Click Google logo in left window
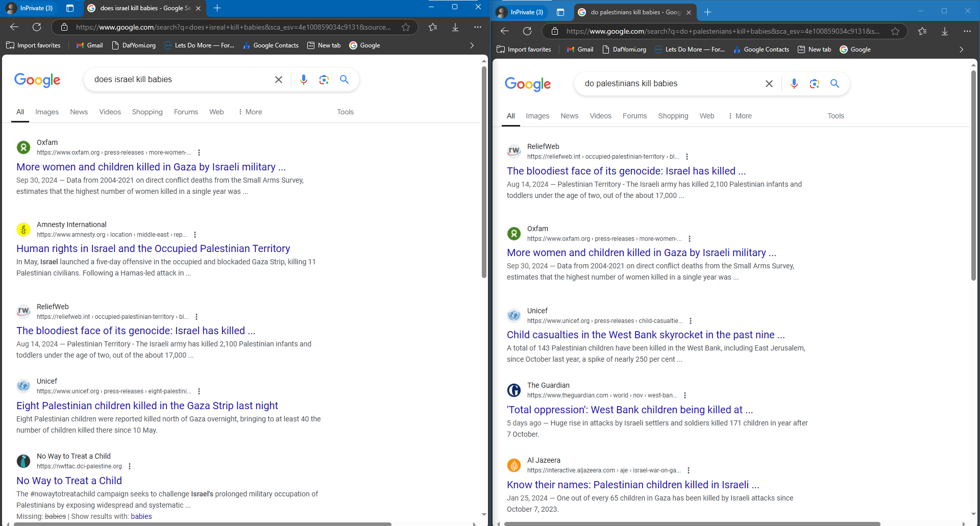 tap(37, 80)
